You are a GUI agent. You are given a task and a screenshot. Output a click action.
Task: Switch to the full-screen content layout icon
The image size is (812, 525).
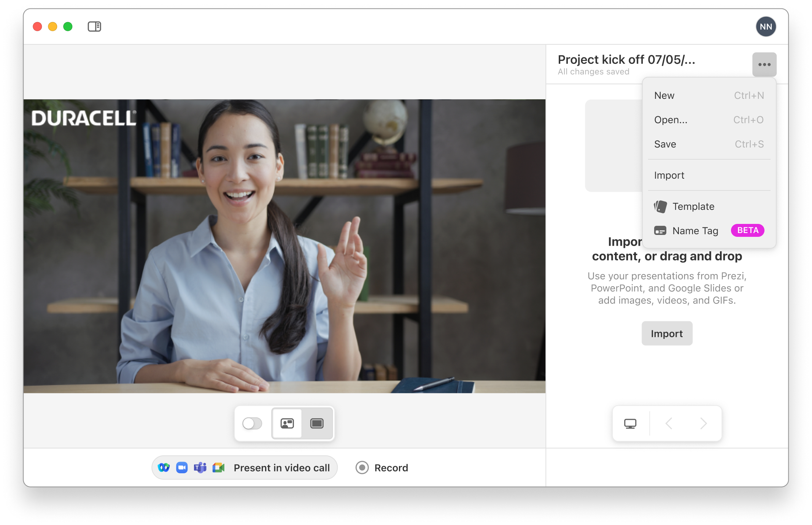tap(317, 423)
